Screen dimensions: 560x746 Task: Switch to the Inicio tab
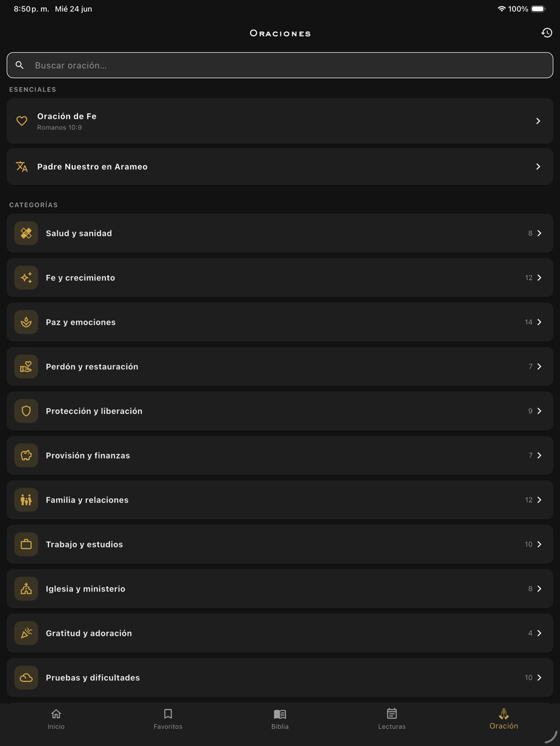(56, 719)
